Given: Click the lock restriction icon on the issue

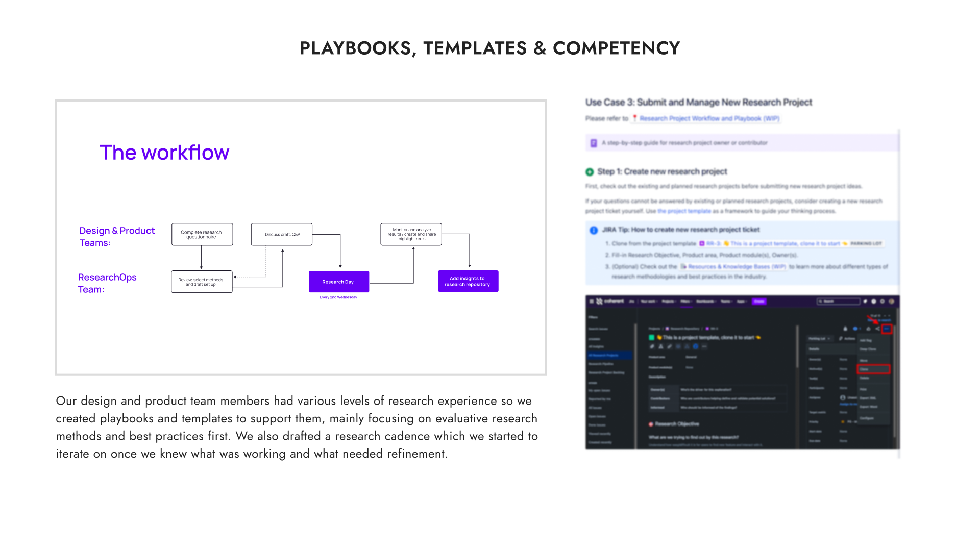Looking at the screenshot, I should [x=845, y=329].
